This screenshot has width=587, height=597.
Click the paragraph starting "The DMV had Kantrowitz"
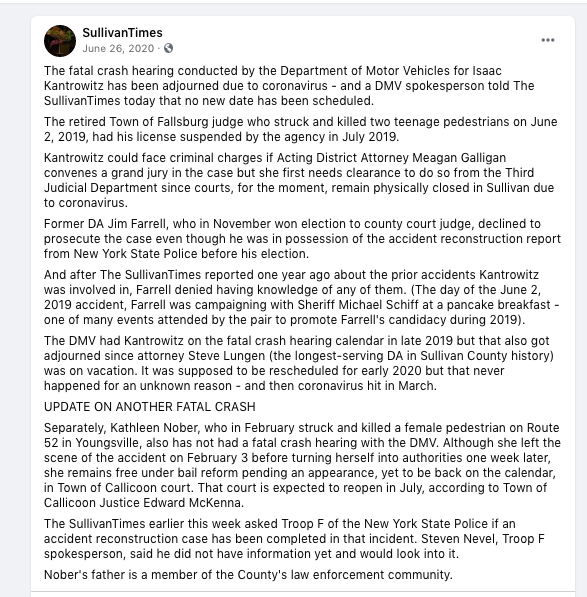(x=299, y=363)
